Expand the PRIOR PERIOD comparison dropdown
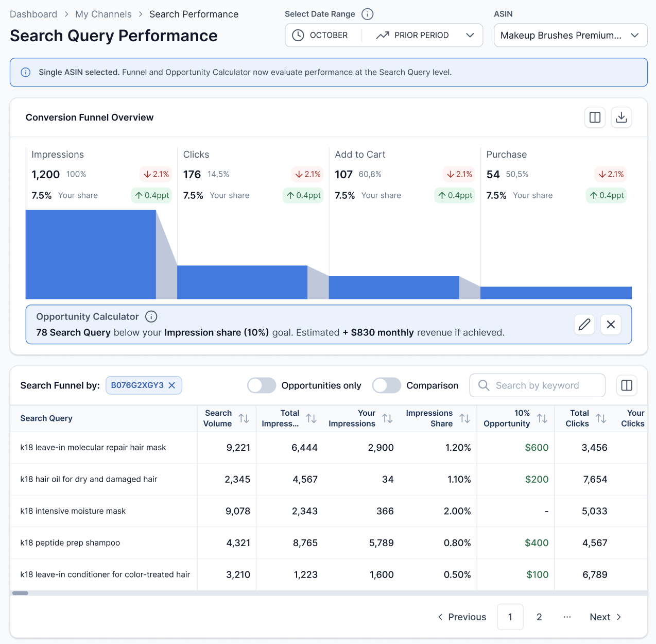 click(x=470, y=35)
